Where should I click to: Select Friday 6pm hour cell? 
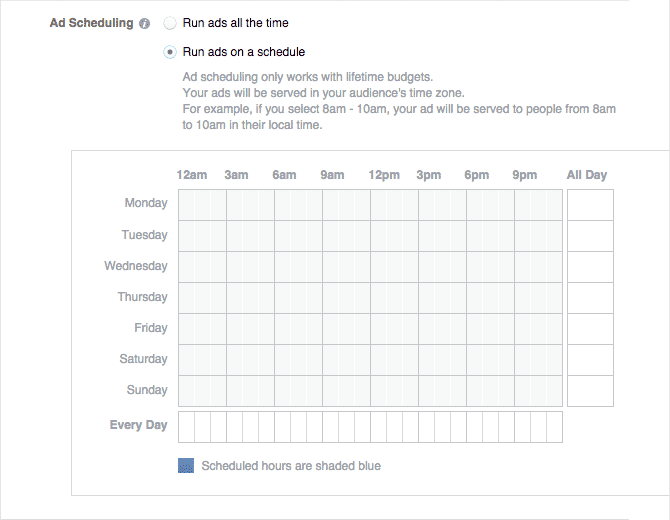[474, 329]
